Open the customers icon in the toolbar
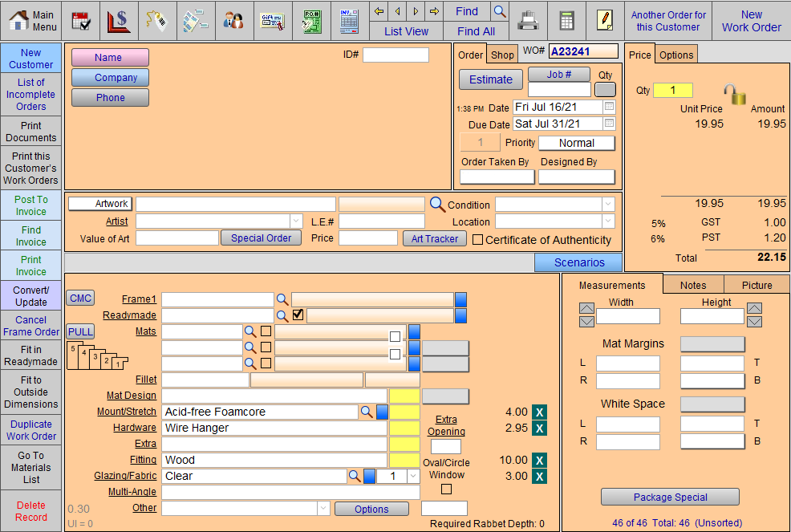 pyautogui.click(x=233, y=20)
